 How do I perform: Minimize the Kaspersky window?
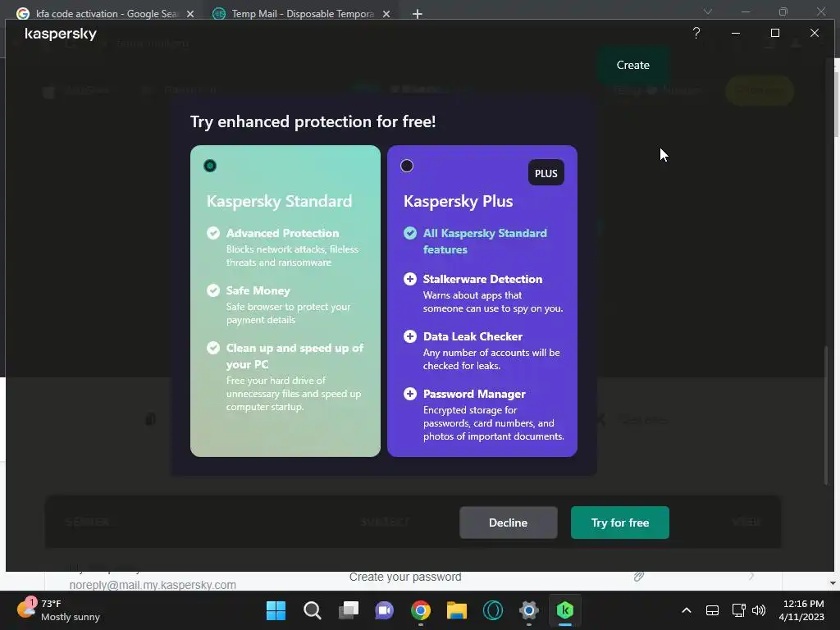pyautogui.click(x=736, y=33)
